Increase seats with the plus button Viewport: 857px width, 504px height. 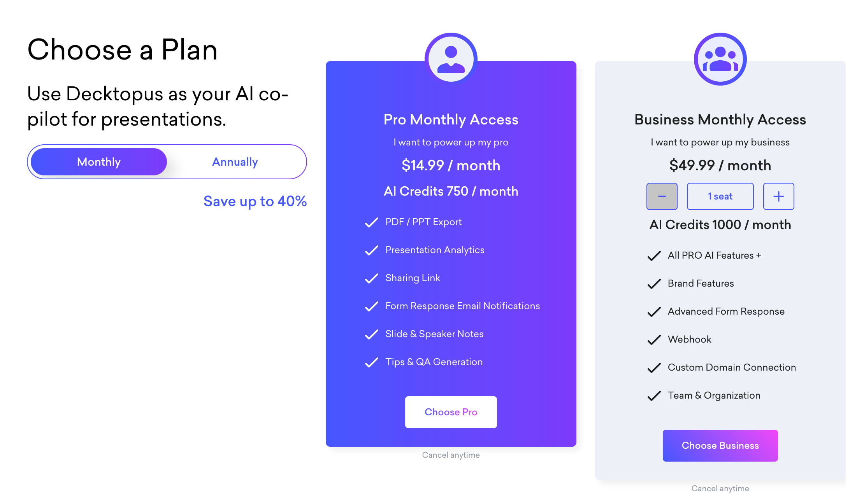[x=778, y=196]
